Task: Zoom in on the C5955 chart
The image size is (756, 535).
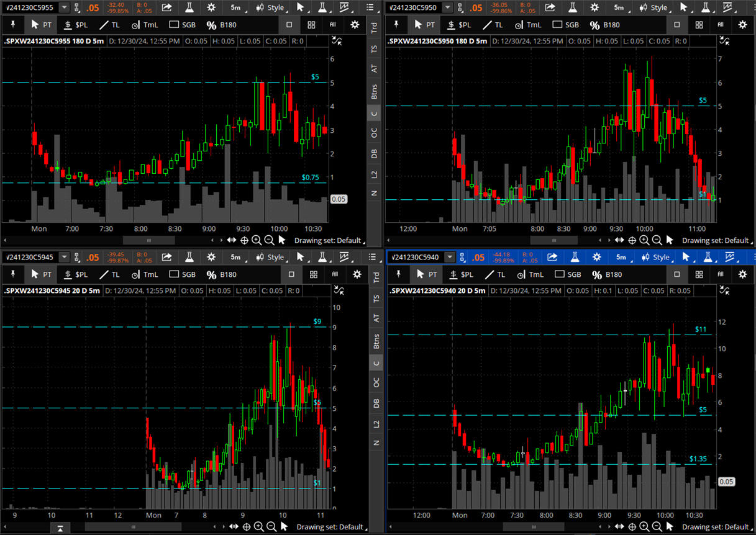Action: point(257,240)
